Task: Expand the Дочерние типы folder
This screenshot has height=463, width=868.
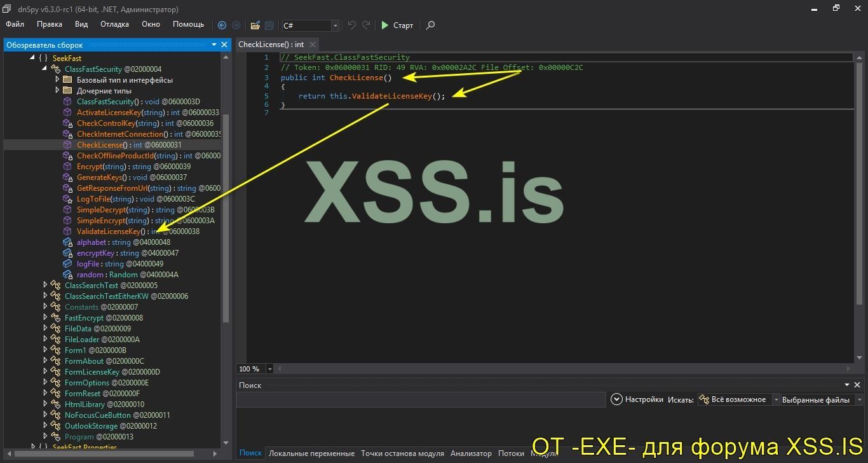Action: click(57, 91)
